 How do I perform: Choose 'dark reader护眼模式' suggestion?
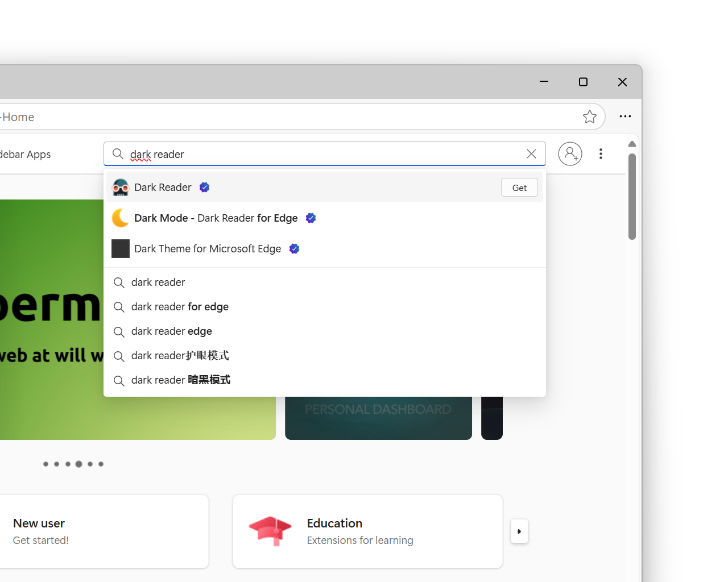point(325,356)
